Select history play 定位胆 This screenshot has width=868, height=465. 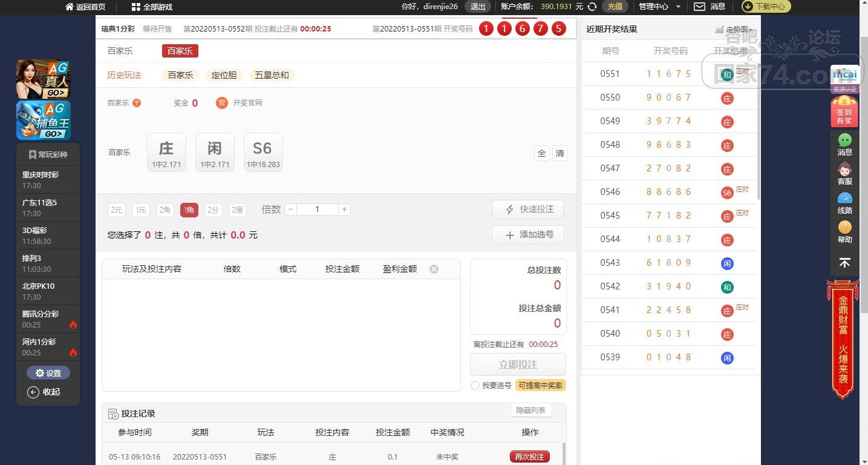pos(224,75)
